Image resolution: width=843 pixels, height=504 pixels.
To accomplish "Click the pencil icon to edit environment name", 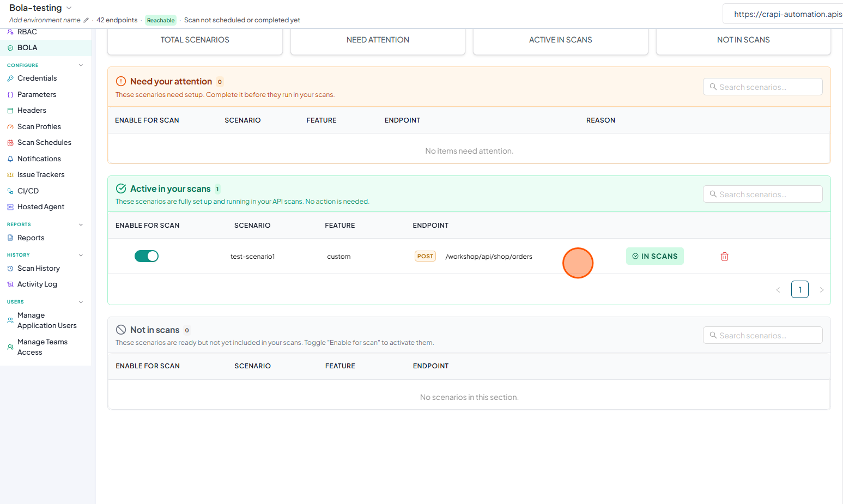I will (86, 20).
